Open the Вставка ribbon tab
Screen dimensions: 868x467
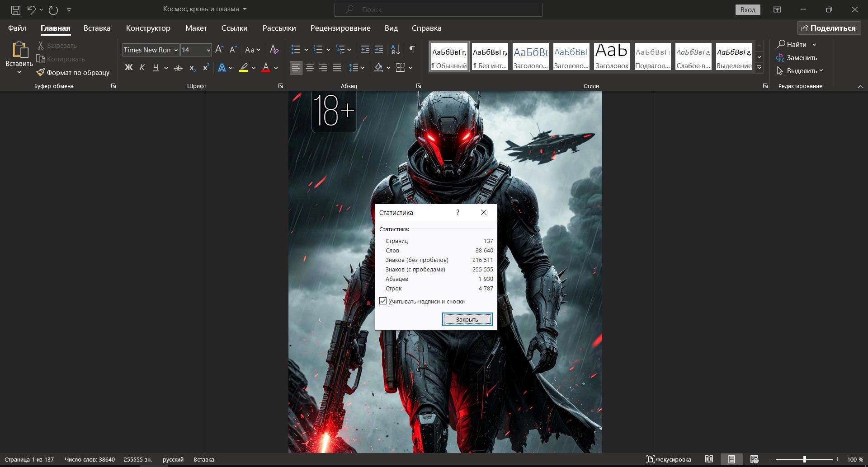[x=97, y=28]
